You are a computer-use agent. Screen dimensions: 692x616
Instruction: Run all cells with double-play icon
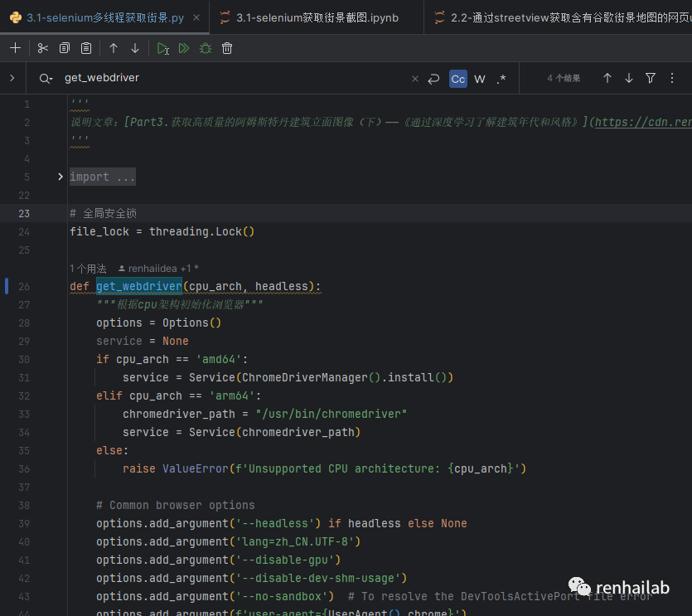point(184,48)
